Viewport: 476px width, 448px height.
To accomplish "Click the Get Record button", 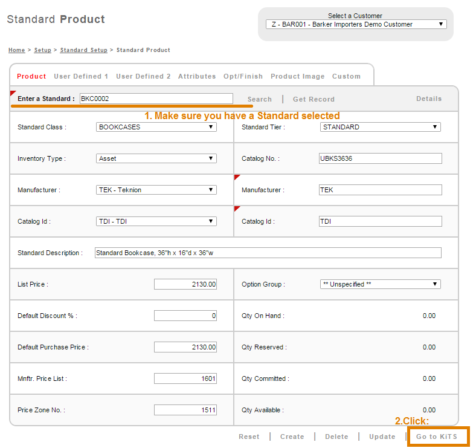I will point(314,99).
